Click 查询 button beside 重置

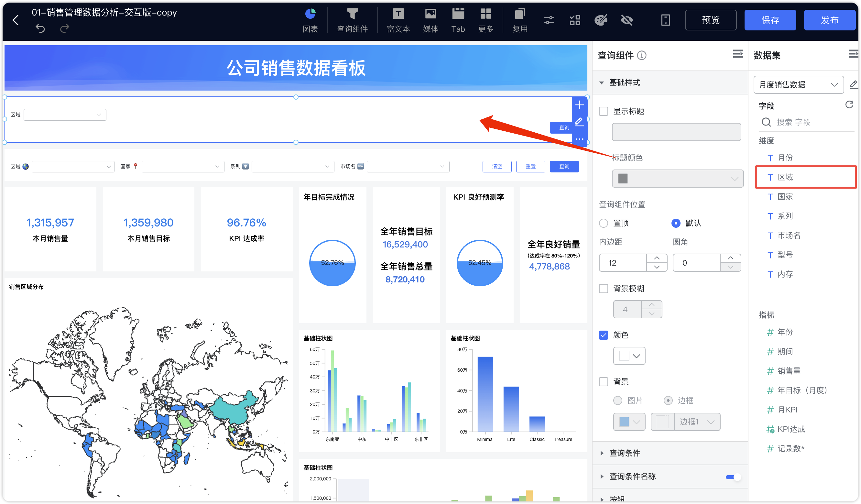pos(564,167)
